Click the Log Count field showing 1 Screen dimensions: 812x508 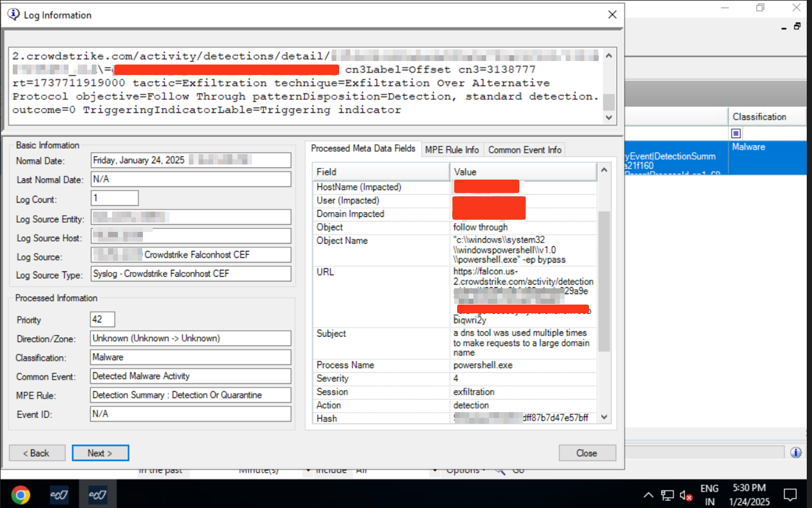pos(114,198)
